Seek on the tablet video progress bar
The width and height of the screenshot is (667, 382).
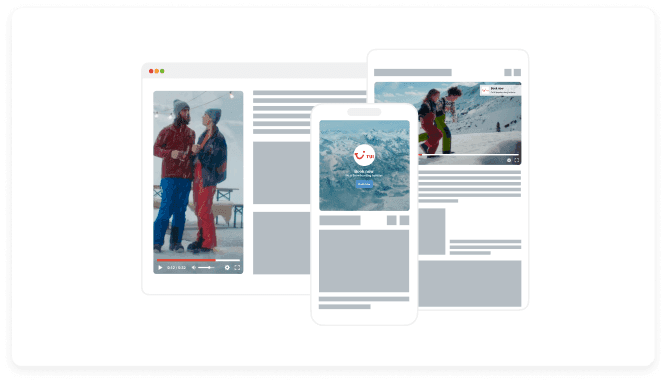469,154
